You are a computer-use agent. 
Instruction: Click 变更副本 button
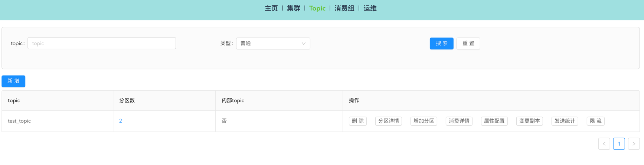click(x=530, y=121)
